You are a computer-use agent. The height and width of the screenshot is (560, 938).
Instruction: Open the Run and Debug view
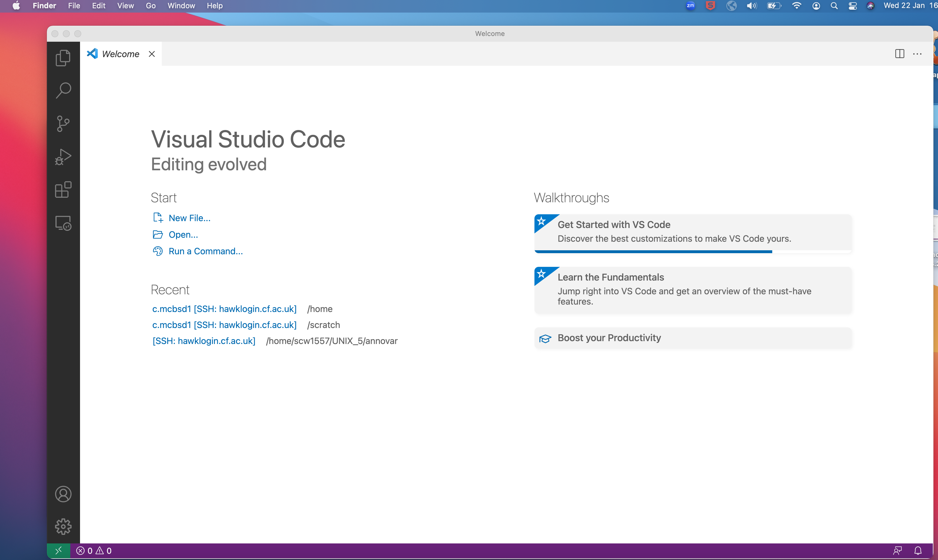click(63, 157)
